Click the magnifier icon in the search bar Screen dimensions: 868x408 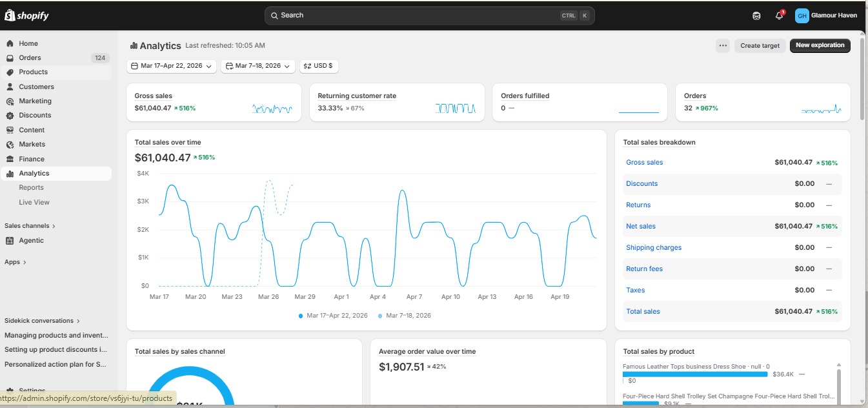click(274, 15)
